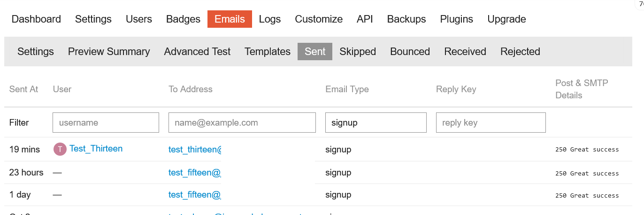View the Bounced emails sub-tab
This screenshot has height=215, width=644.
410,52
